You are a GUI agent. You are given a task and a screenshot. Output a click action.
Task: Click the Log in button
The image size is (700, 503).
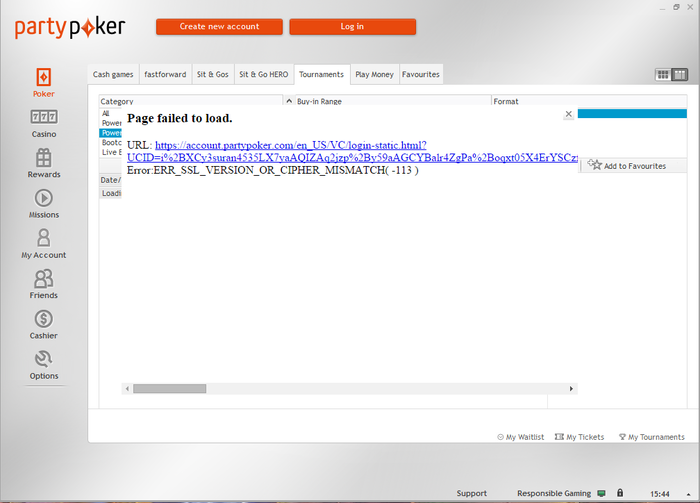(352, 26)
